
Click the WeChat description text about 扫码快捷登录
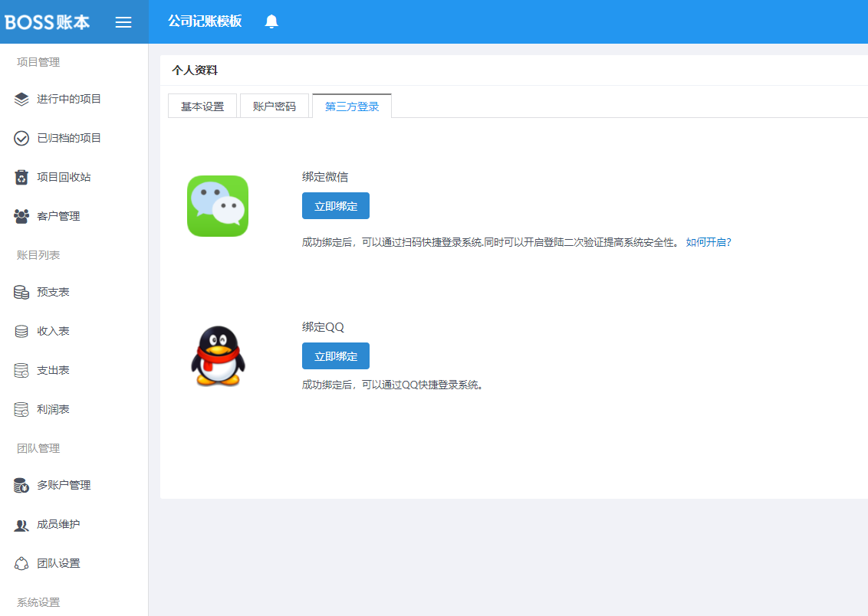(491, 242)
